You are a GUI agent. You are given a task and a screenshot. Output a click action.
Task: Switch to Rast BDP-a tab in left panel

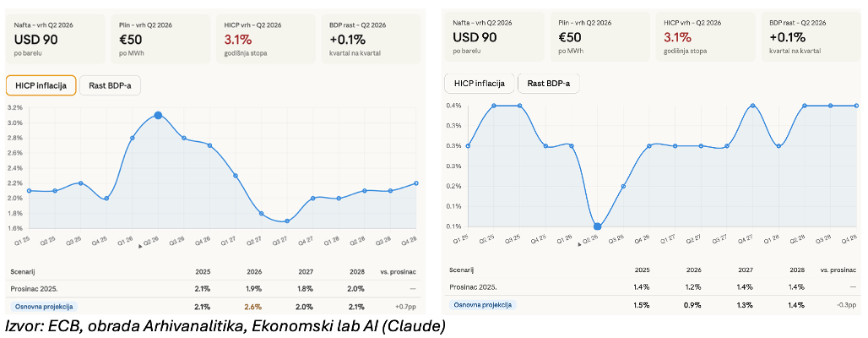point(111,85)
